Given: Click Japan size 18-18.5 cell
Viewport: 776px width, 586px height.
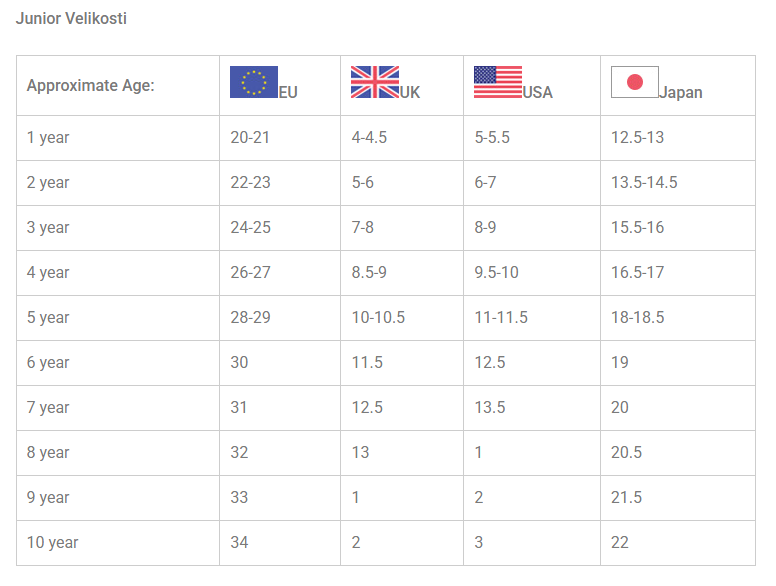Looking at the screenshot, I should 637,317.
